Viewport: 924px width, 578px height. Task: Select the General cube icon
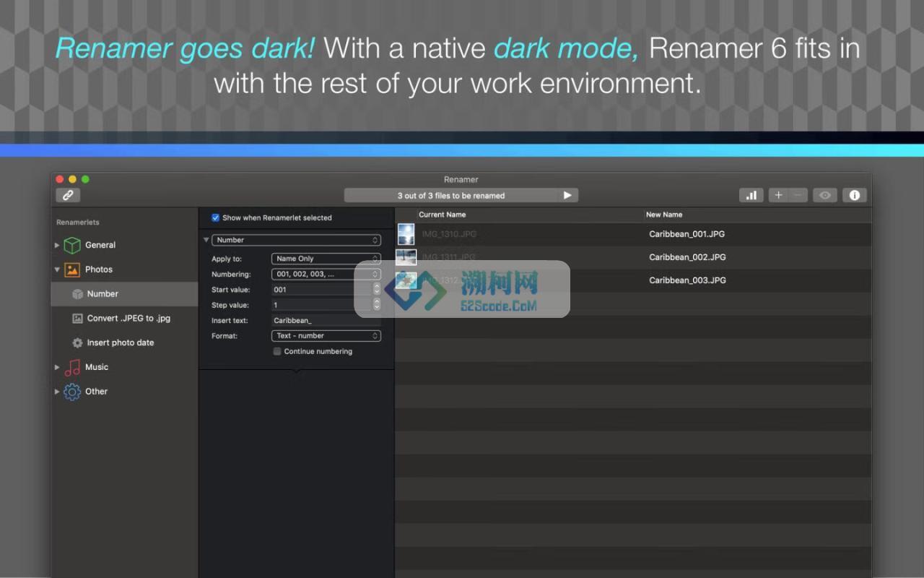coord(72,245)
